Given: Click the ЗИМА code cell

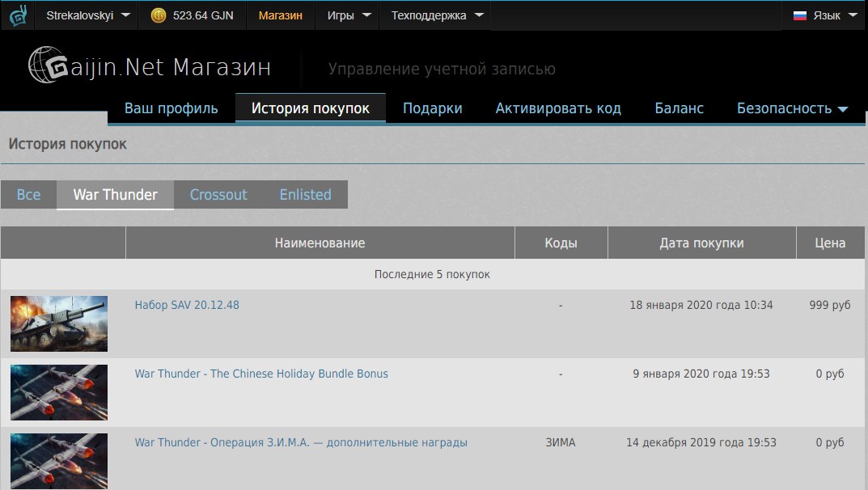Looking at the screenshot, I should point(561,442).
